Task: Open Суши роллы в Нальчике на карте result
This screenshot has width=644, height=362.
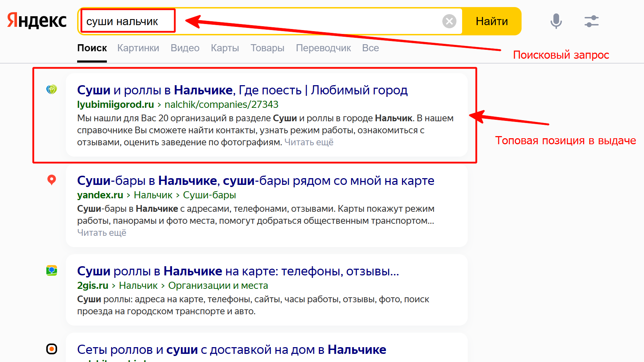Action: (x=238, y=271)
